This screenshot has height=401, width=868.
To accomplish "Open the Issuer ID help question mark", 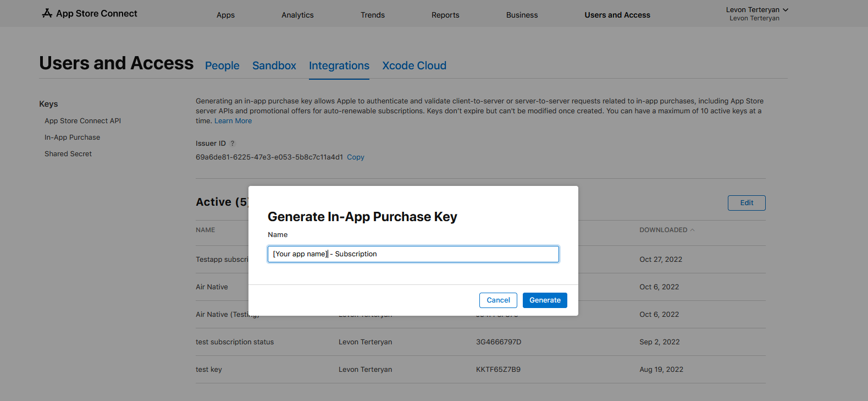I will pos(233,144).
